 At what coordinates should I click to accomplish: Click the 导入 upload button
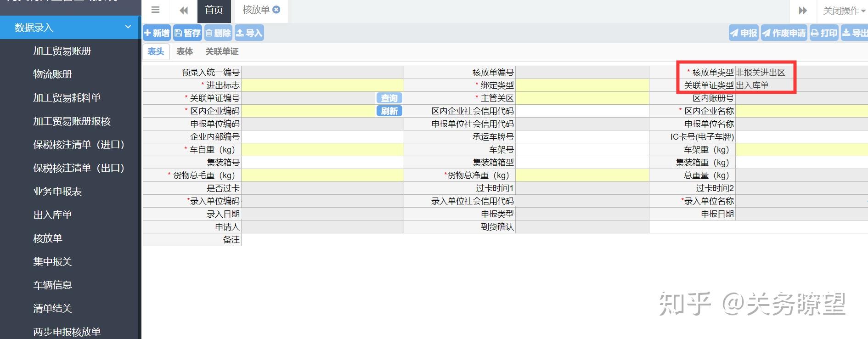(249, 33)
